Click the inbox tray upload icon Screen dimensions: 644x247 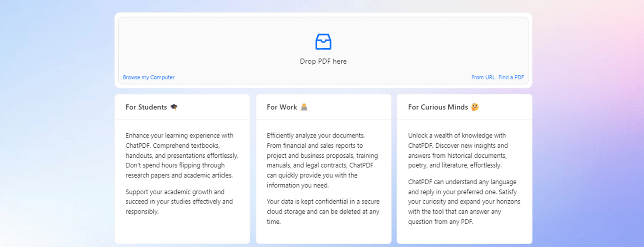(x=323, y=42)
